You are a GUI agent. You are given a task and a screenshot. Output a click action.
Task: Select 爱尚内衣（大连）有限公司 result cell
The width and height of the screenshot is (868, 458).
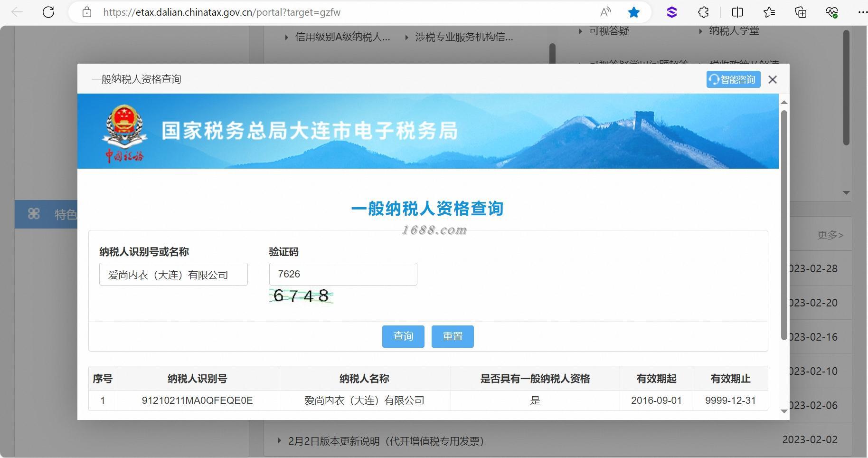click(364, 401)
